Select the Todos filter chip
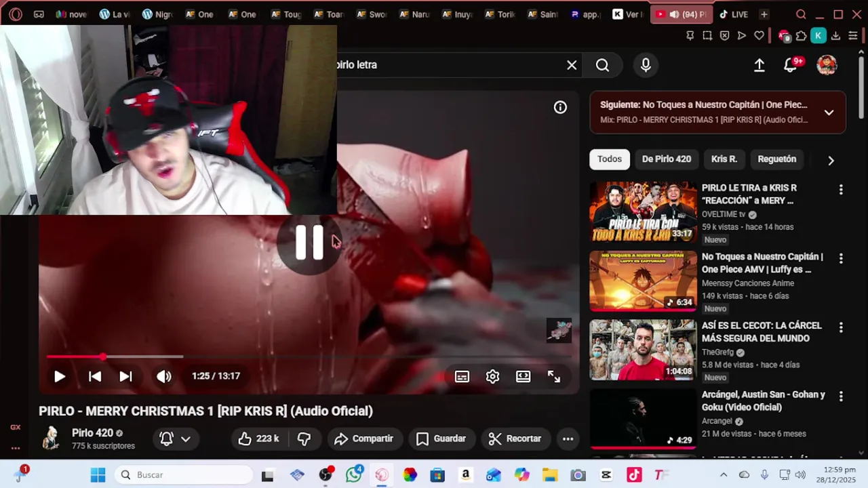This screenshot has width=868, height=488. point(609,159)
